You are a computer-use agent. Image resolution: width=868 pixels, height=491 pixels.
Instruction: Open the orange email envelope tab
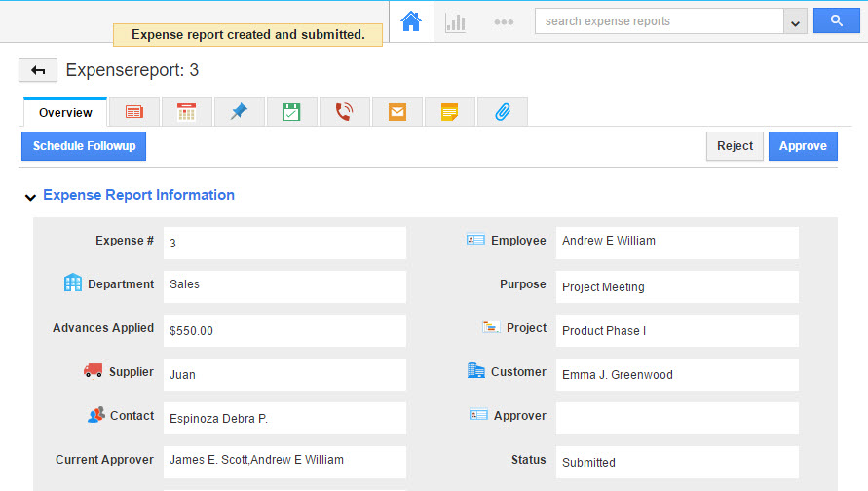click(396, 112)
